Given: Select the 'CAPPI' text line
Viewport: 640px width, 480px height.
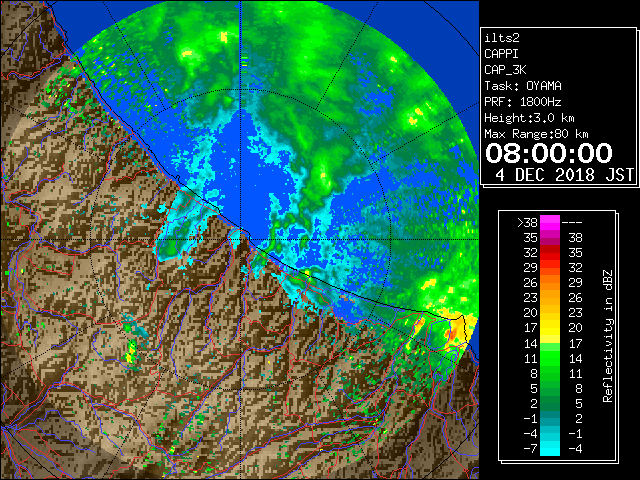Looking at the screenshot, I should coord(501,54).
